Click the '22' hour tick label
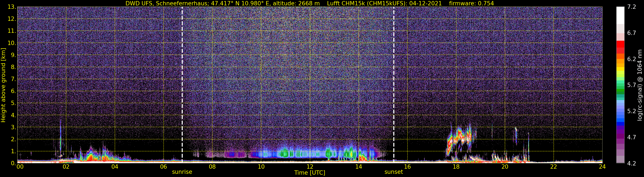 (x=554, y=167)
